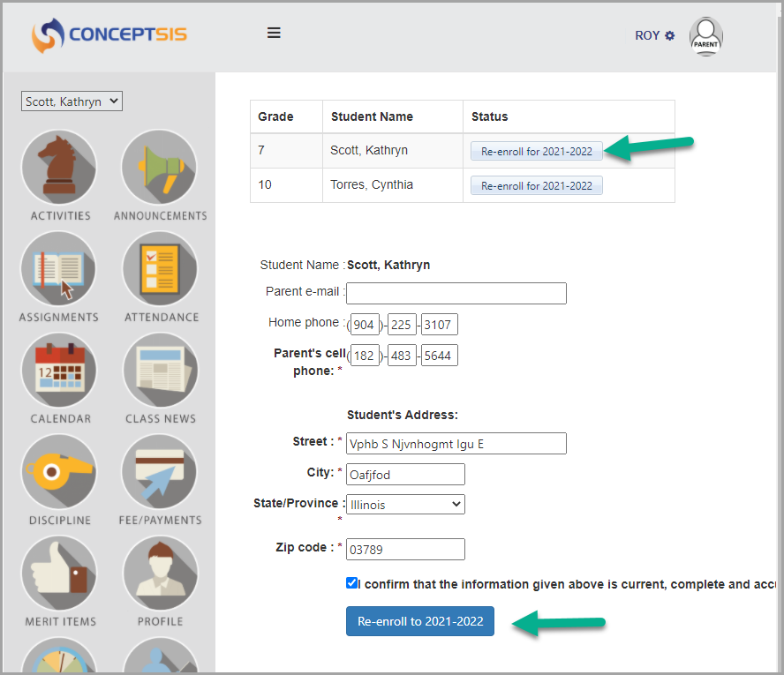Screen dimensions: 784x675
Task: Click the CALENDAR label
Action: tap(61, 419)
